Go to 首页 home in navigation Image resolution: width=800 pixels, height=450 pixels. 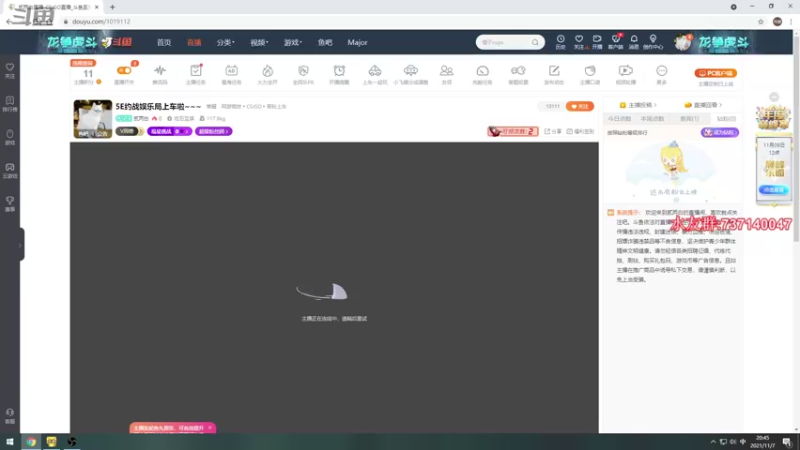point(164,42)
